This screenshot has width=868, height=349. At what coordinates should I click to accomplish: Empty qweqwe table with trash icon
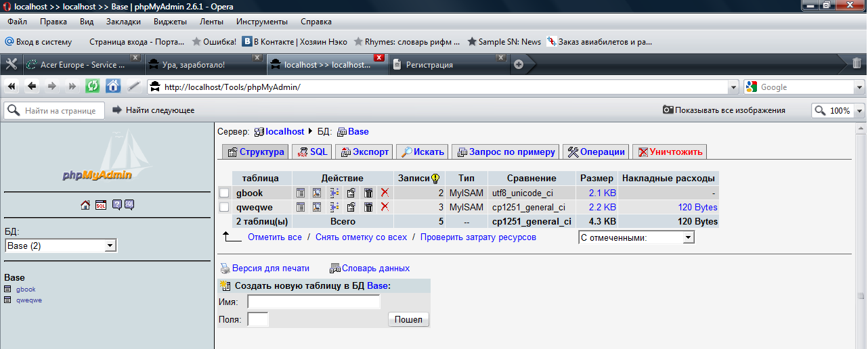pos(368,207)
